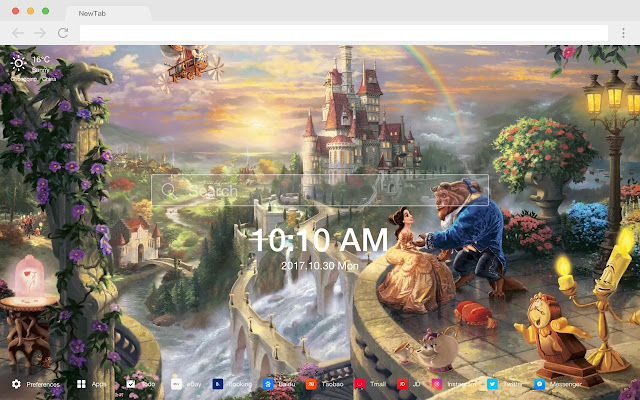640x400 pixels.
Task: Click the 16°C temperature reading
Action: pos(41,60)
